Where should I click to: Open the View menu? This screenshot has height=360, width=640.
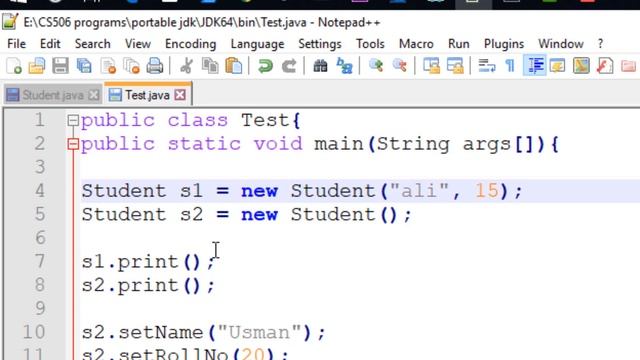(x=138, y=44)
